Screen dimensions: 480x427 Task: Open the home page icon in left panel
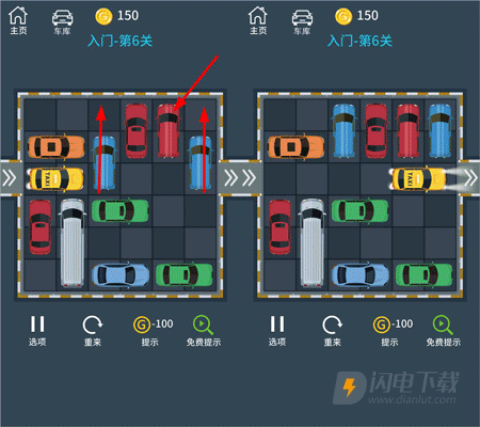18,20
